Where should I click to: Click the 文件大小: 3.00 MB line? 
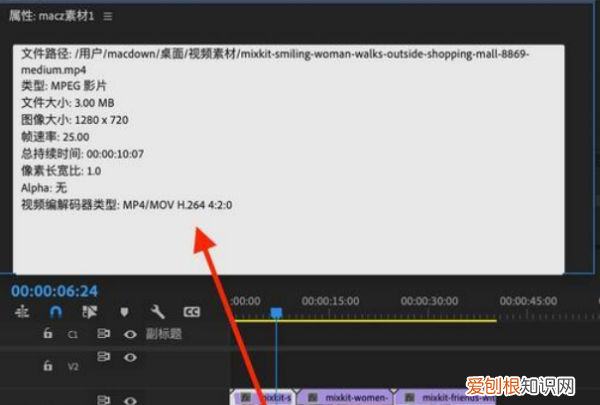click(68, 103)
